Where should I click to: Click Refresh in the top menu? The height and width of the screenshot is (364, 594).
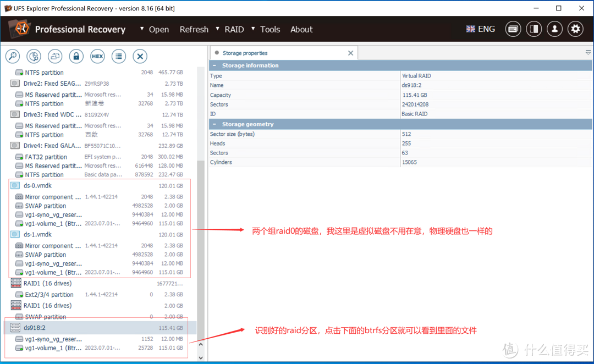pyautogui.click(x=194, y=30)
